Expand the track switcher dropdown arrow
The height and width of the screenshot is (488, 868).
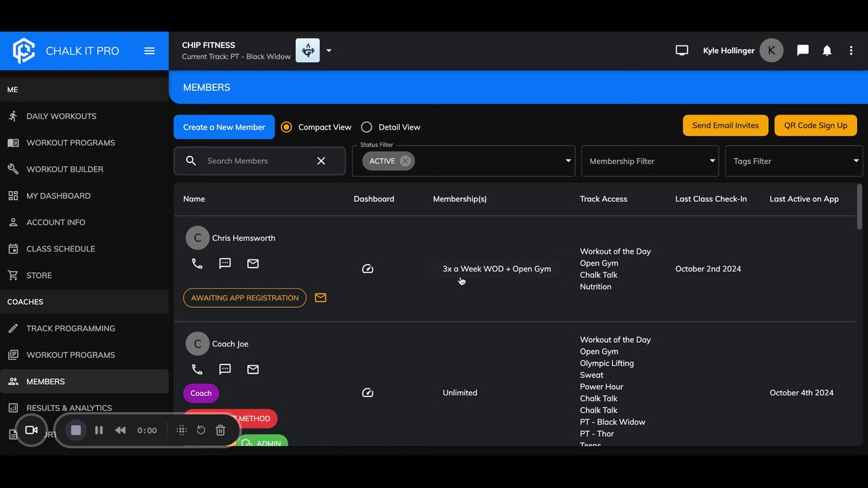click(x=329, y=51)
